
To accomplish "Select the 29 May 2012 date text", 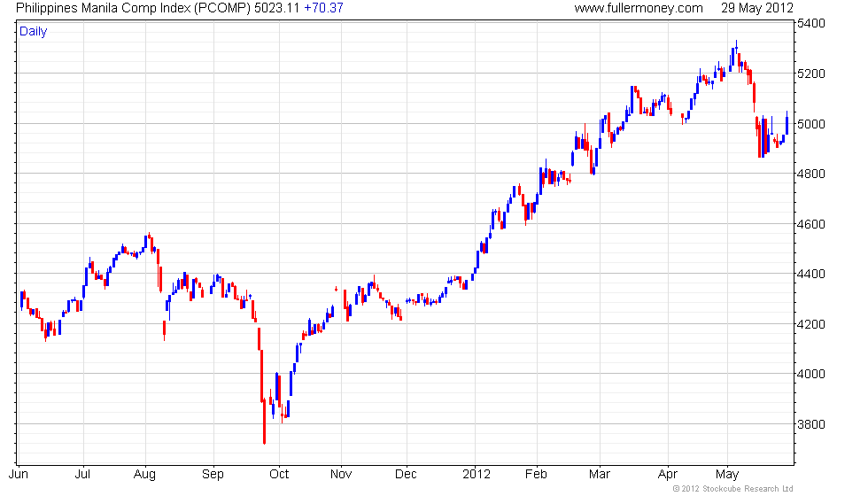I will (x=756, y=8).
